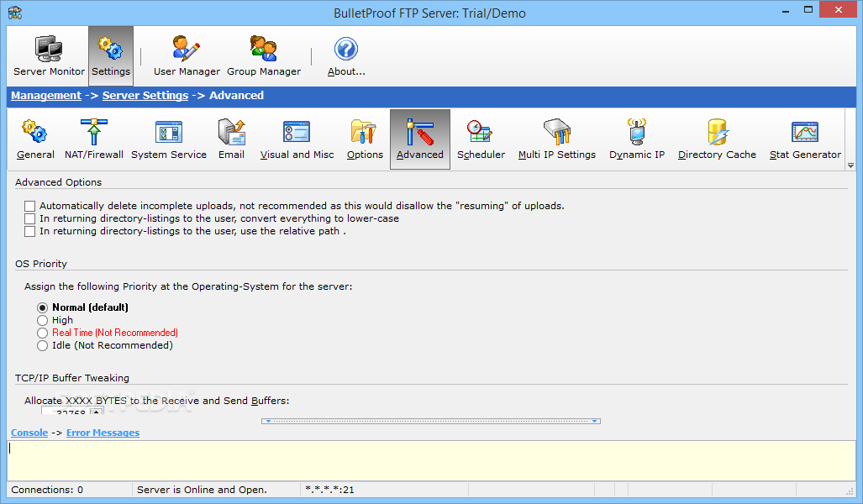Viewport: 863px width, 504px height.
Task: Click the application icon in title bar
Action: 15,13
